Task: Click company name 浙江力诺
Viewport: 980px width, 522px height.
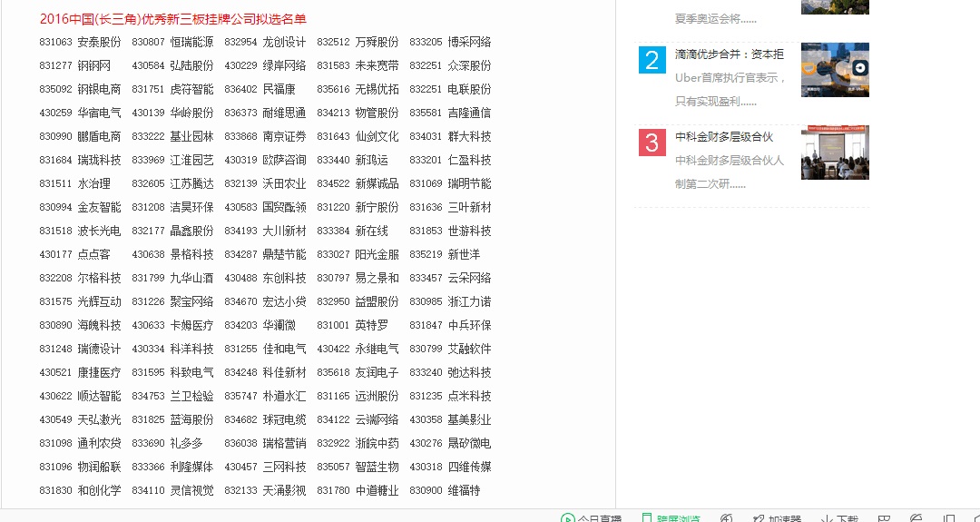Action: tap(469, 302)
